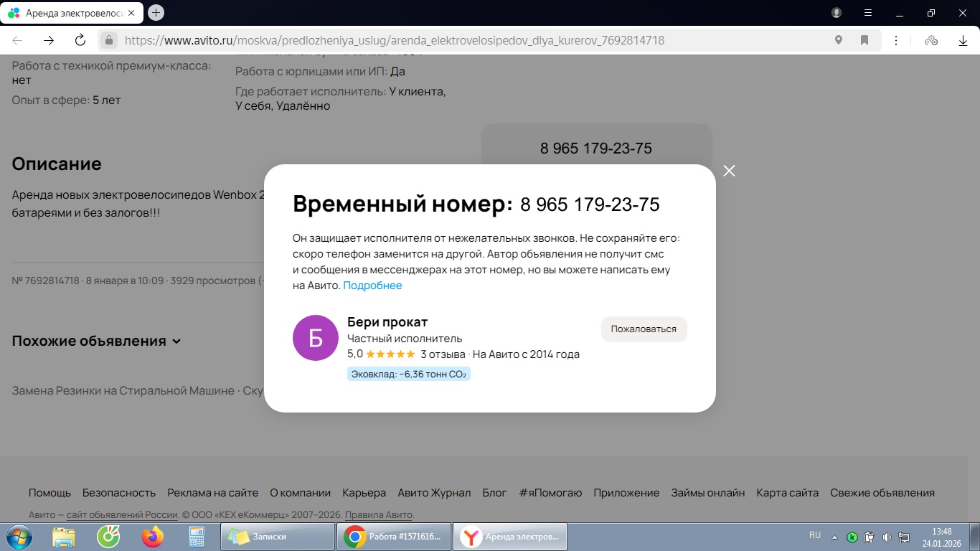Open the power/battery tray icon
The height and width of the screenshot is (551, 980).
pos(870,537)
